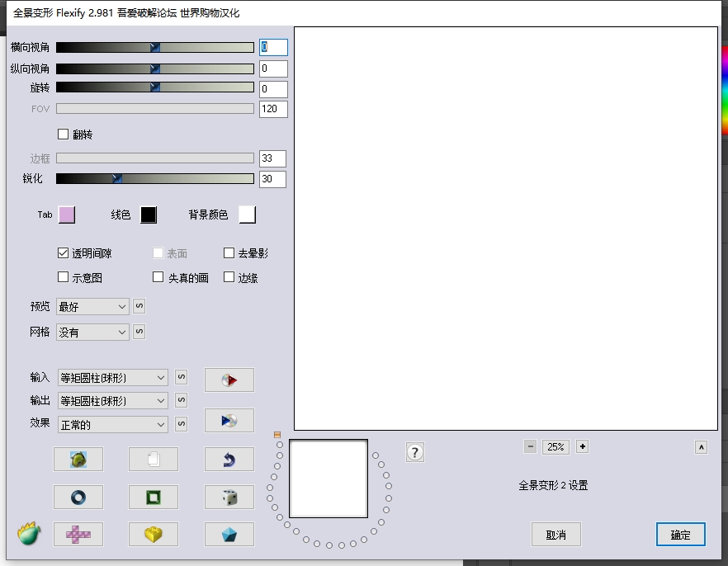The height and width of the screenshot is (566, 728).
Task: Enable the 翻转 checkbox
Action: pyautogui.click(x=63, y=134)
